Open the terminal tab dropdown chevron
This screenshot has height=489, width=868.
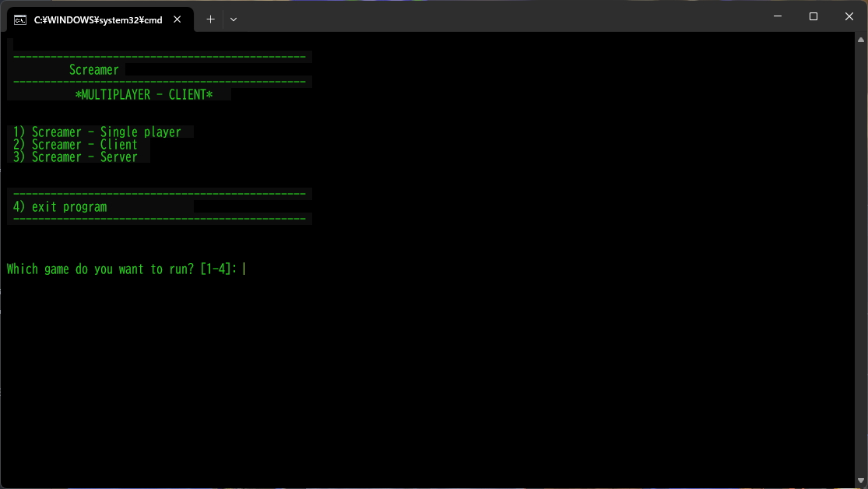tap(234, 19)
